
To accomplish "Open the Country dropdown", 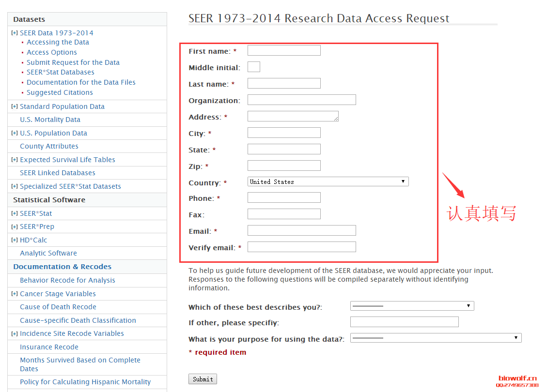I will 328,181.
